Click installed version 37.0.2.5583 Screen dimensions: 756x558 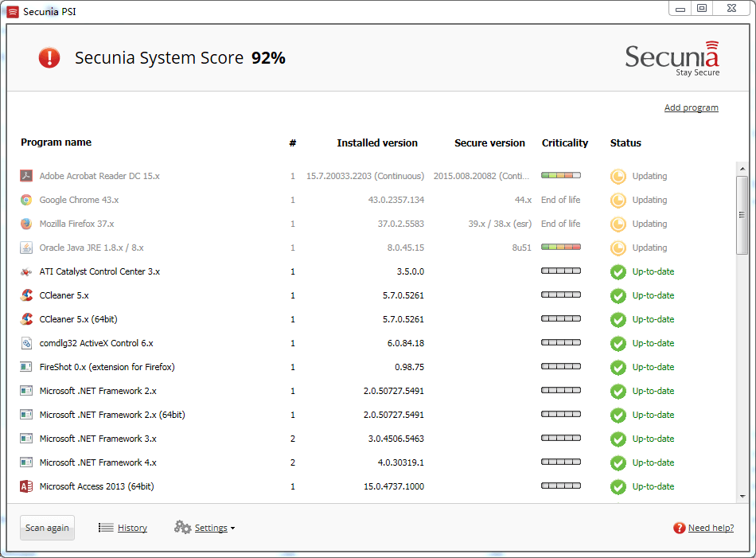tap(400, 224)
